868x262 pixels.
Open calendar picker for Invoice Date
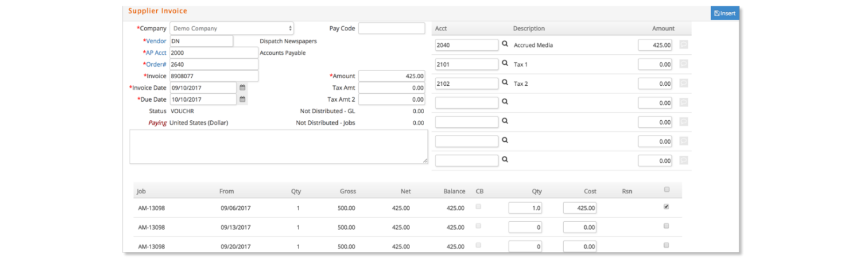pyautogui.click(x=242, y=88)
